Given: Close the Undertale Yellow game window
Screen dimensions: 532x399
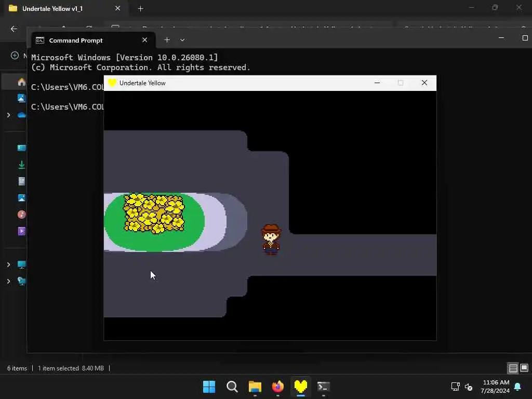Looking at the screenshot, I should [424, 83].
